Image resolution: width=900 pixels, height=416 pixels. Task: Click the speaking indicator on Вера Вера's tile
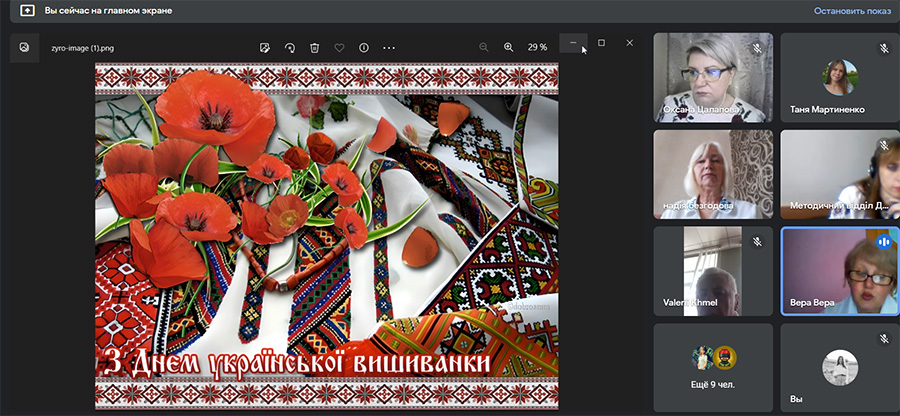click(x=884, y=242)
